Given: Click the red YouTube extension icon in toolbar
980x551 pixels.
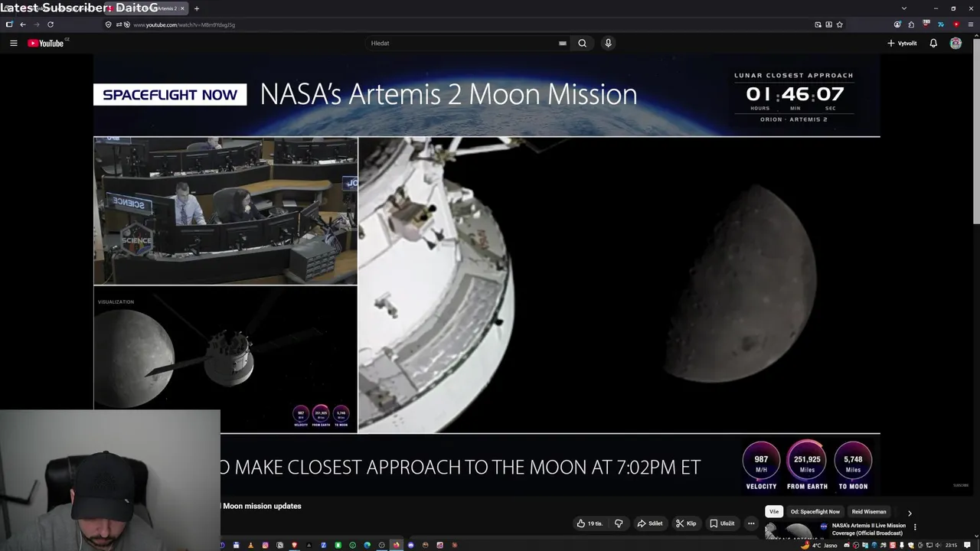Looking at the screenshot, I should 955,24.
